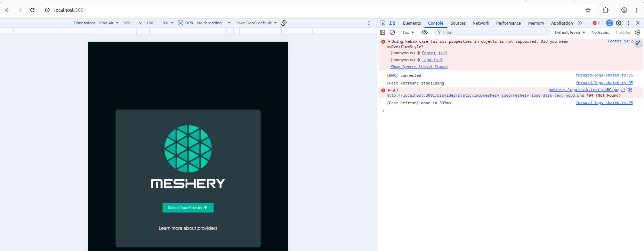Open the browser extensions puzzle icon
Viewport: 644px width, 251px height.
606,10
